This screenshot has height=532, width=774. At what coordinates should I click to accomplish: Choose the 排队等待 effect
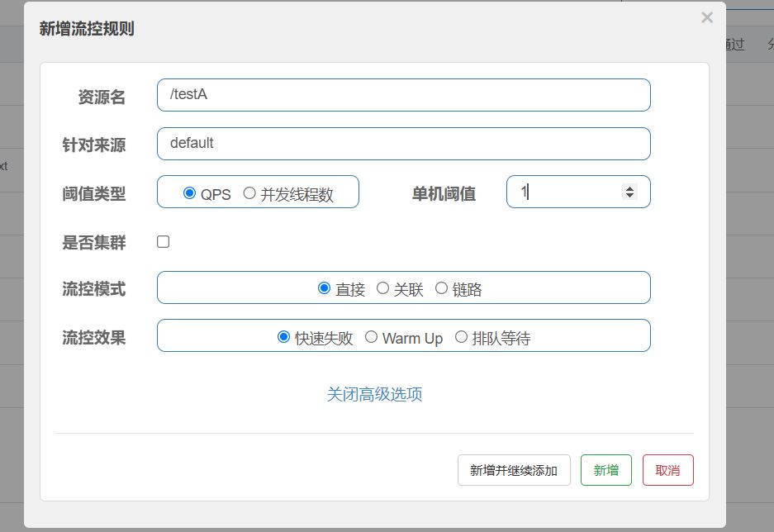tap(461, 337)
